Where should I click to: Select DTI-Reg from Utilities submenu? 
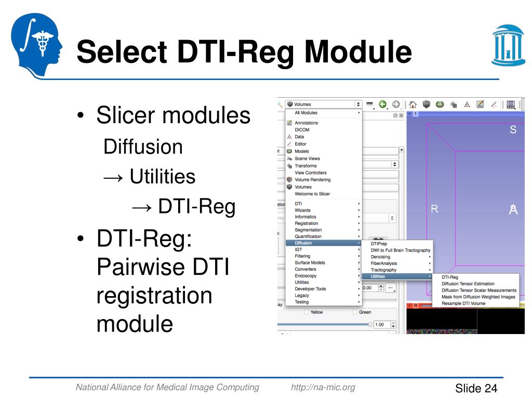click(476, 277)
